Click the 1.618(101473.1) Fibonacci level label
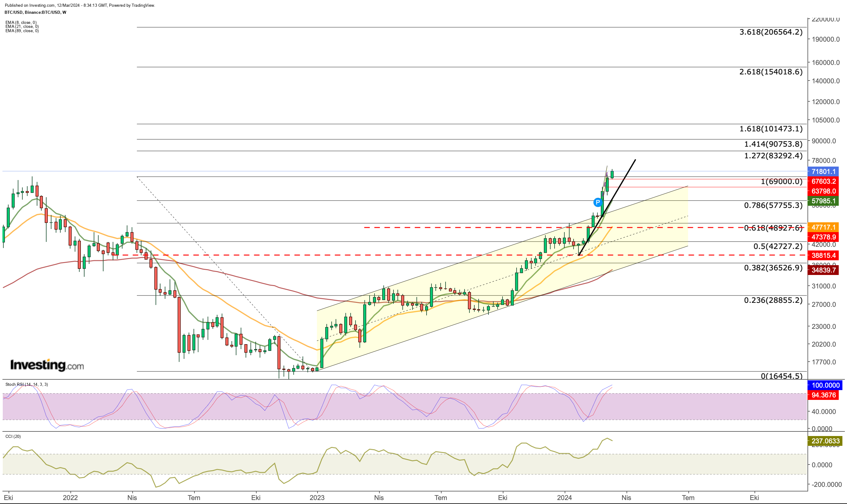This screenshot has width=847, height=504. [771, 129]
